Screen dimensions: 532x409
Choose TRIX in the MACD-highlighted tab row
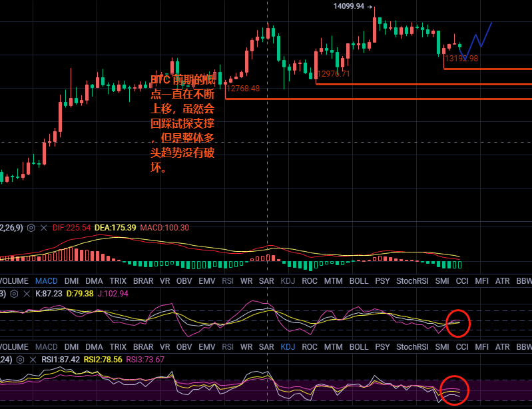click(118, 281)
